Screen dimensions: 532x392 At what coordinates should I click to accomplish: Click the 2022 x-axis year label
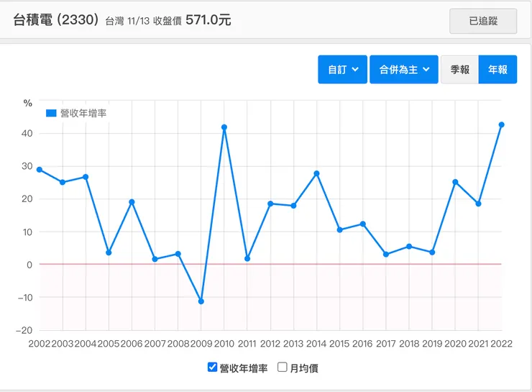tap(502, 344)
